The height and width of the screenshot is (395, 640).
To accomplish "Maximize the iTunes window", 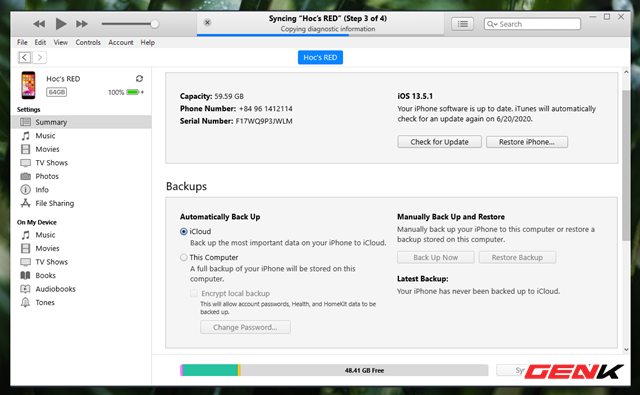I will [607, 17].
